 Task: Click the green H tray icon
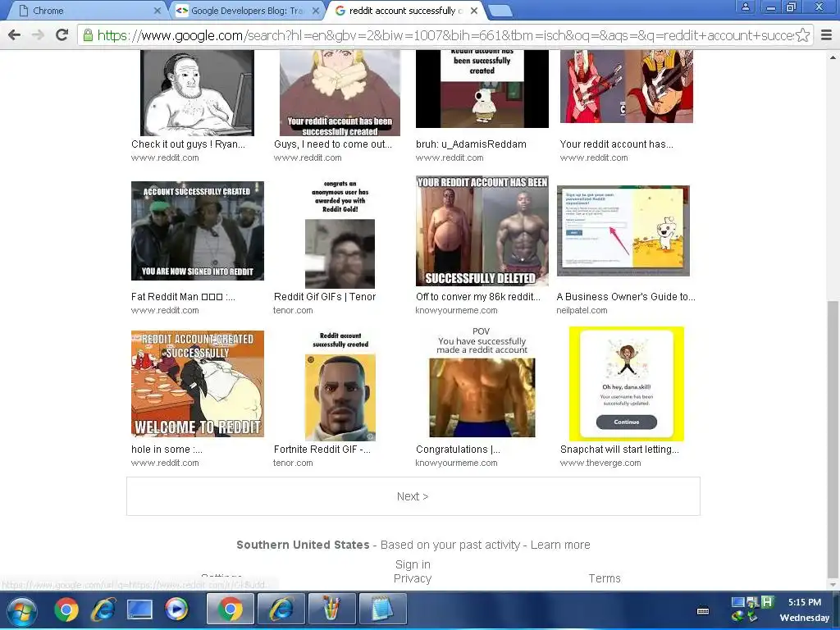(767, 602)
